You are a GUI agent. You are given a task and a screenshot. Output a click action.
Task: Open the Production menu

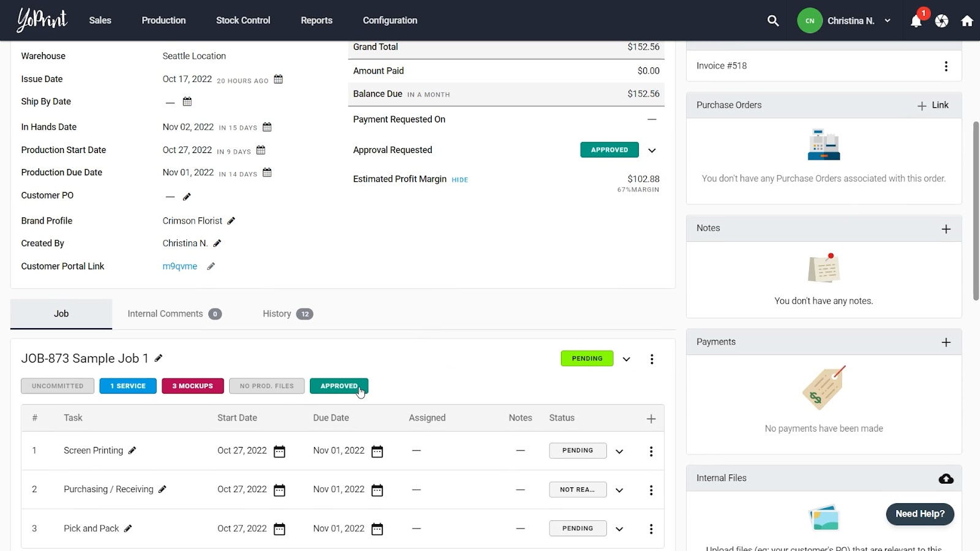pyautogui.click(x=164, y=20)
